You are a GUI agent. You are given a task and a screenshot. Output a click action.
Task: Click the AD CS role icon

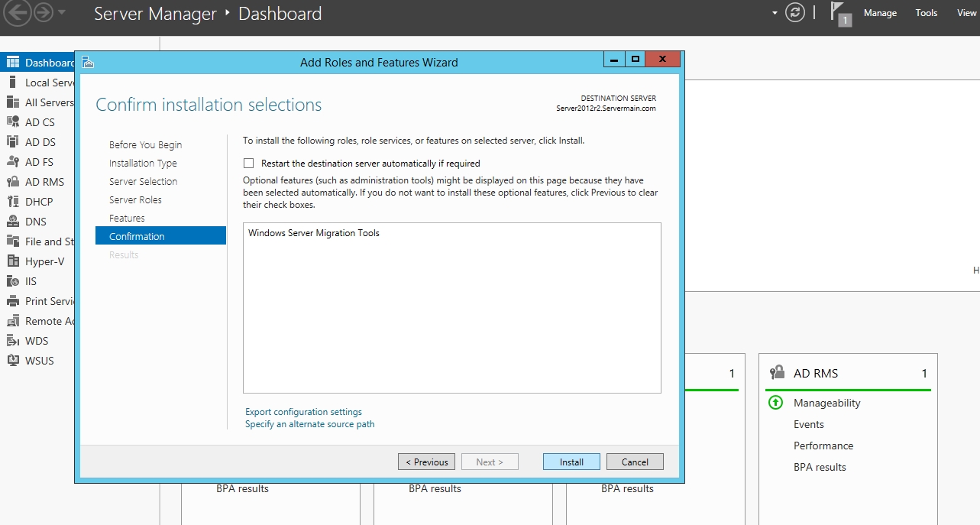[13, 122]
